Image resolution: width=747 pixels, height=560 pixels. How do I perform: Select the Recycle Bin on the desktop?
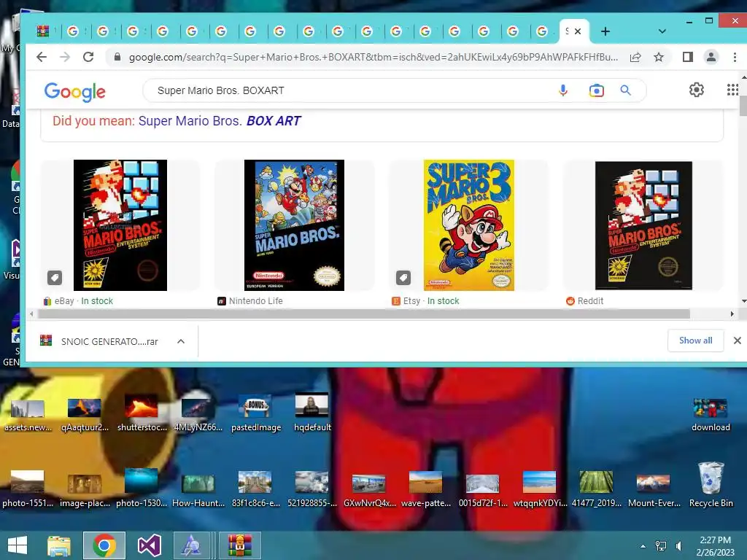click(x=711, y=485)
